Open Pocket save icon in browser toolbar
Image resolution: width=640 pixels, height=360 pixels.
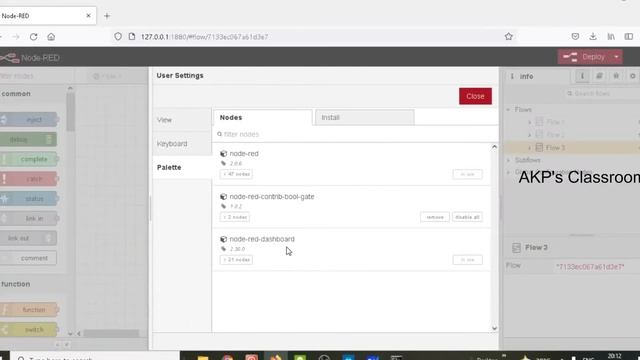[x=575, y=36]
